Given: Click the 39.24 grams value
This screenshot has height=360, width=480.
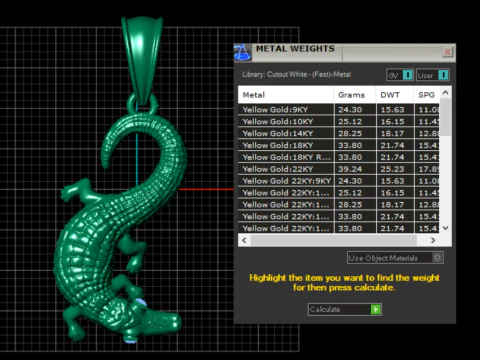Looking at the screenshot, I should click(x=350, y=169).
